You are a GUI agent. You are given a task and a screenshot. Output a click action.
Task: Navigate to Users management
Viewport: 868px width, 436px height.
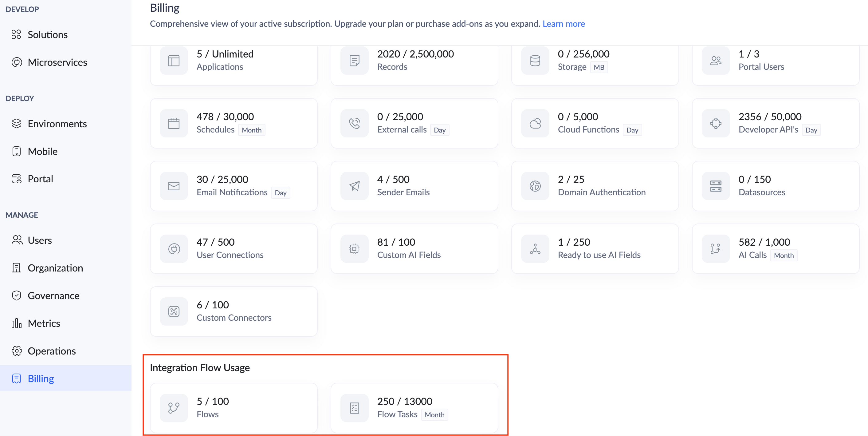click(39, 240)
